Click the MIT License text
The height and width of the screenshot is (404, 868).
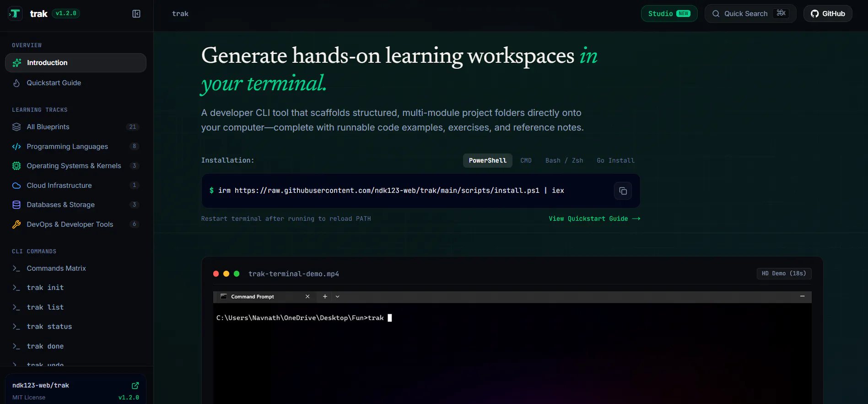pyautogui.click(x=29, y=398)
